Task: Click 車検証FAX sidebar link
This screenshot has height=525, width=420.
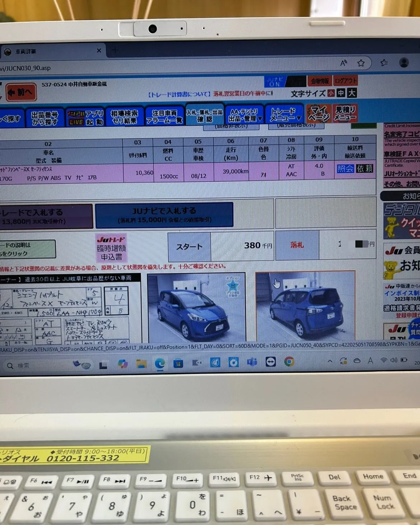Action: coord(402,154)
